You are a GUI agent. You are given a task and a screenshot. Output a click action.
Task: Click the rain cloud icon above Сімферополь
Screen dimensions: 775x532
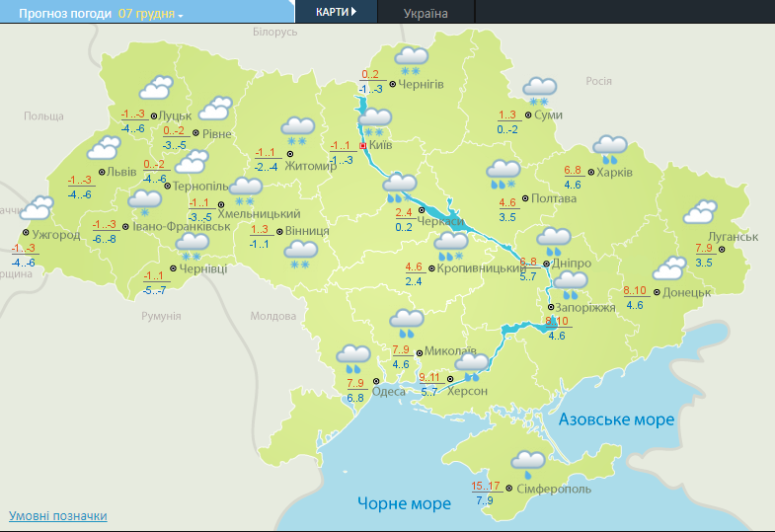tap(527, 463)
